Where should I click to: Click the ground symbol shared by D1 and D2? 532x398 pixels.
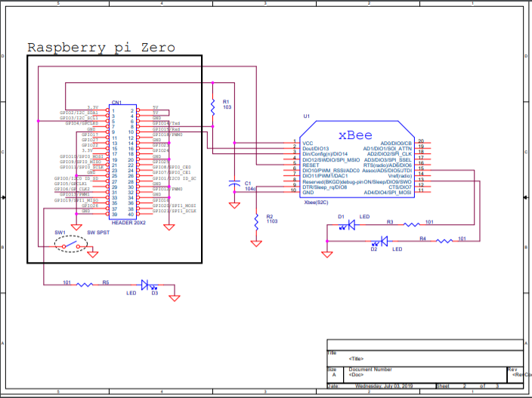click(x=327, y=255)
